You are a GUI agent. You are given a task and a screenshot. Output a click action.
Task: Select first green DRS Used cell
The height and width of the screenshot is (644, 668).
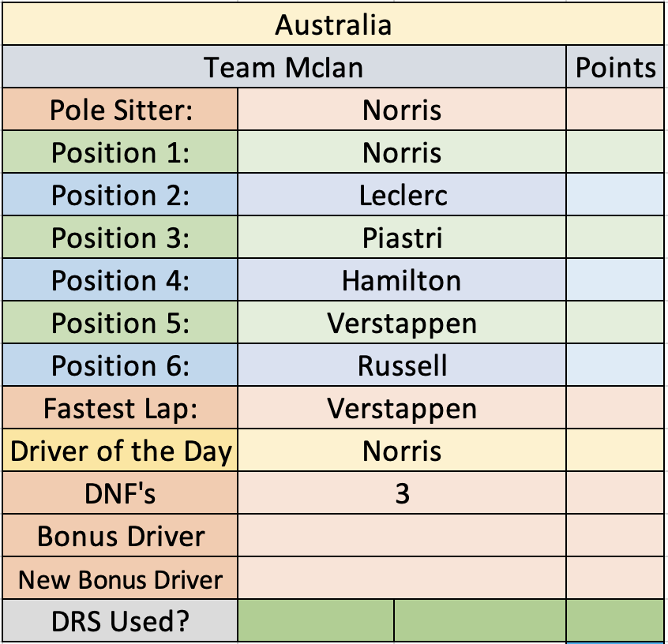pyautogui.click(x=316, y=620)
